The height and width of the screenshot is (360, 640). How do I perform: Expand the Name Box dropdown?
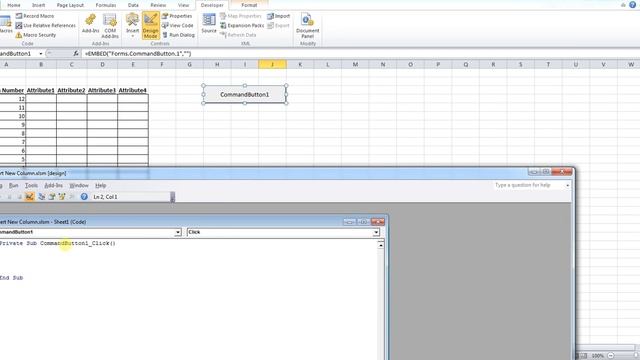point(40,53)
